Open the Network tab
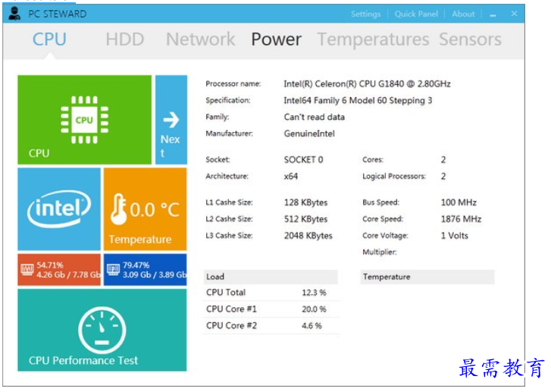The height and width of the screenshot is (392, 551). coord(200,39)
